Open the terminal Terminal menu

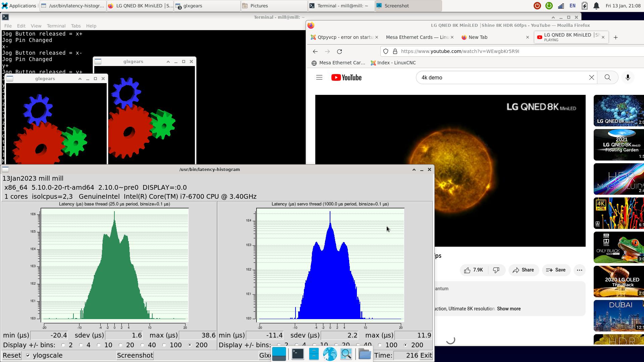[x=56, y=26]
